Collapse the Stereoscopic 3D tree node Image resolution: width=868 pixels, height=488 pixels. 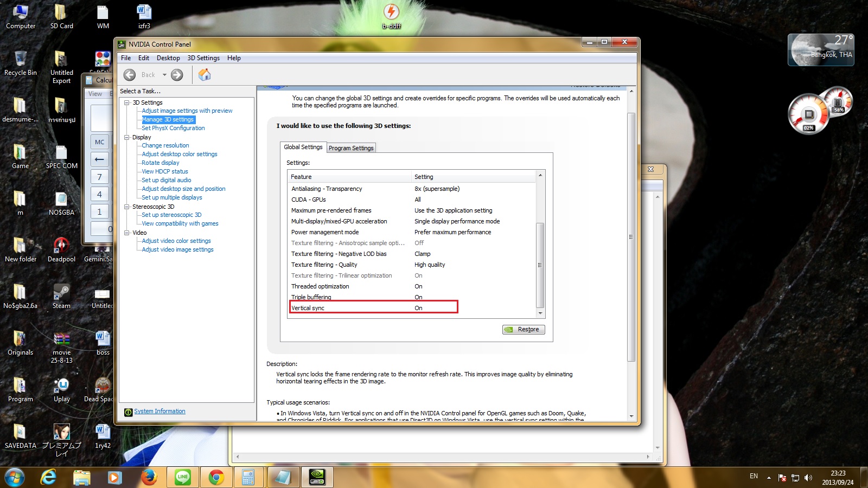coord(127,207)
